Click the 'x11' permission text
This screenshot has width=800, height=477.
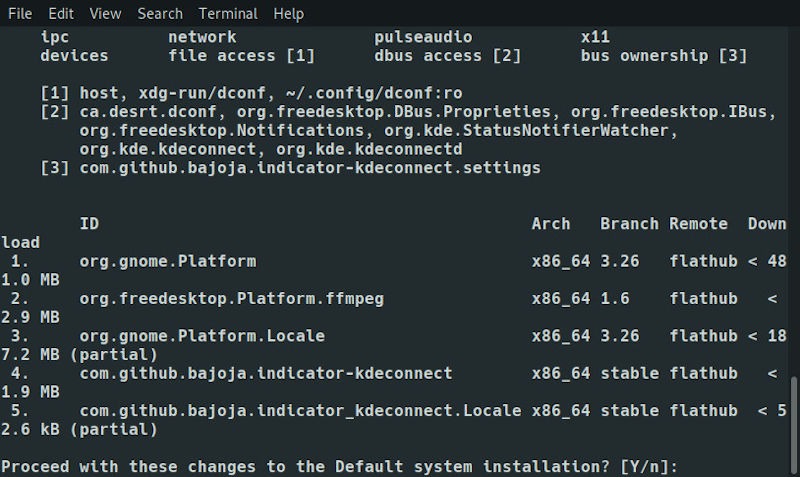click(x=595, y=37)
